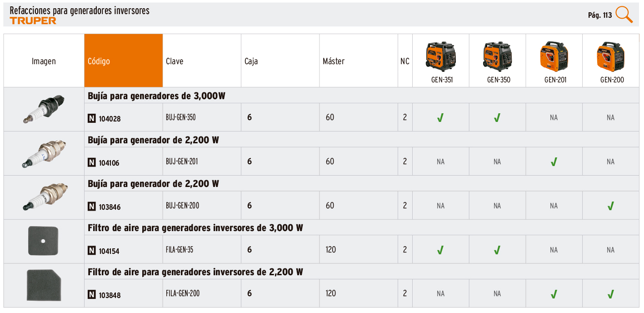Click the N badge next to code 104028
The image size is (644, 313).
(91, 118)
